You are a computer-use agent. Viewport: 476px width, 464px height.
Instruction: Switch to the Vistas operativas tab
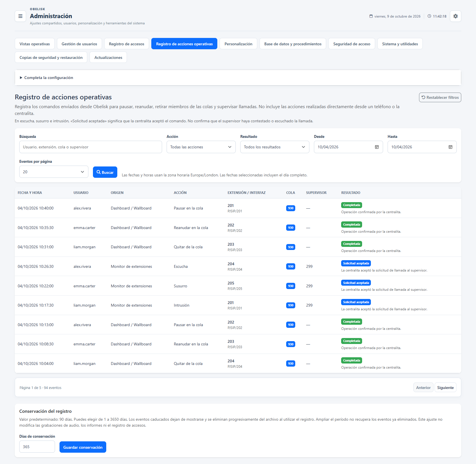pos(35,44)
